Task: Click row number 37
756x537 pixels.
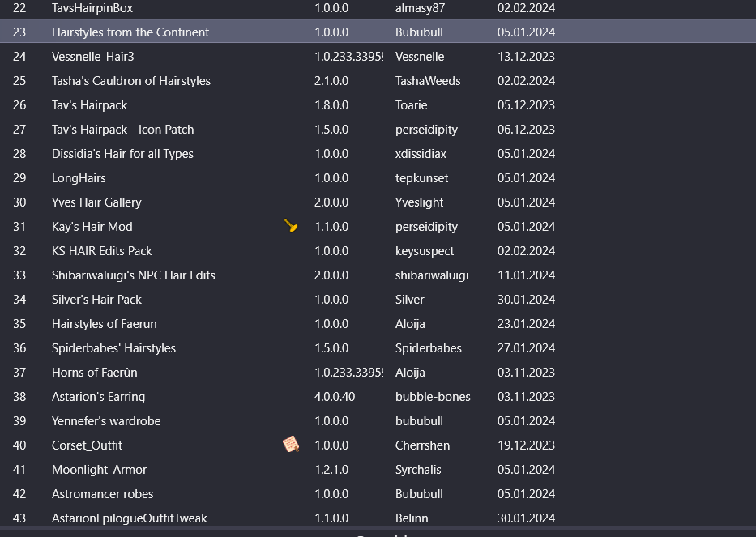Action: pos(19,373)
